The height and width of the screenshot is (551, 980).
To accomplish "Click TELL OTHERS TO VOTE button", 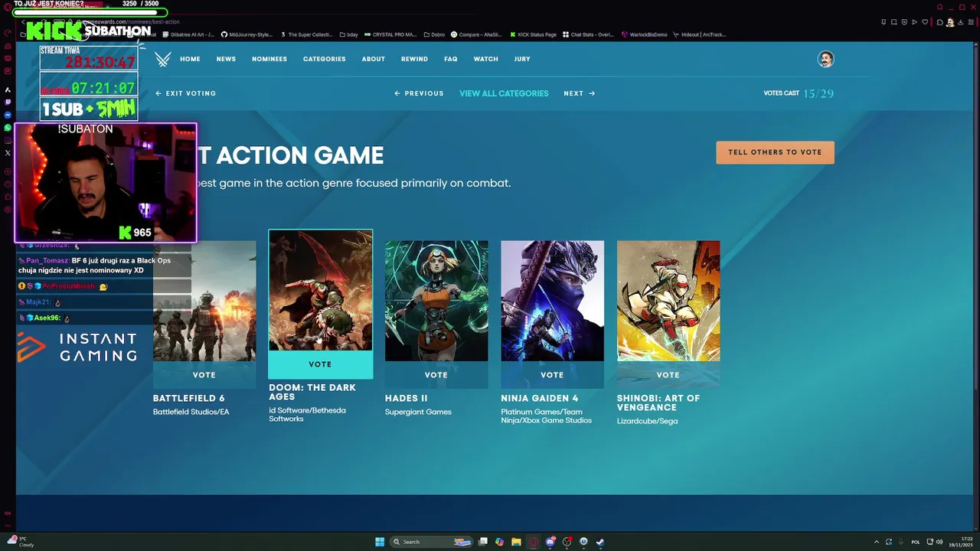I will pos(775,152).
